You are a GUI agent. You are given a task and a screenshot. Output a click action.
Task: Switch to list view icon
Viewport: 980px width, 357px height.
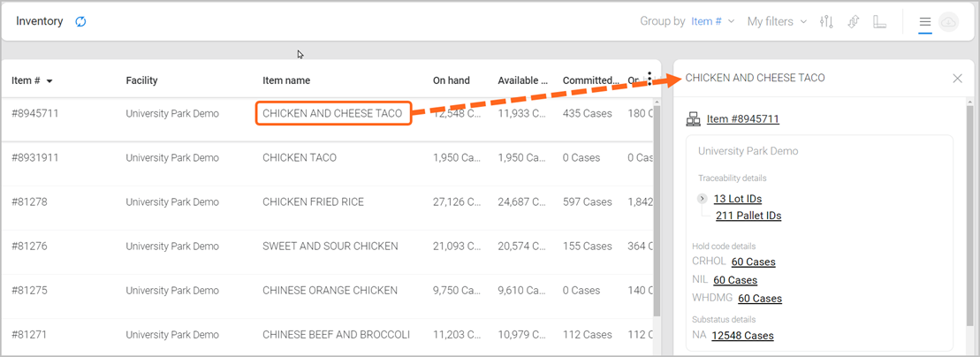(x=925, y=21)
